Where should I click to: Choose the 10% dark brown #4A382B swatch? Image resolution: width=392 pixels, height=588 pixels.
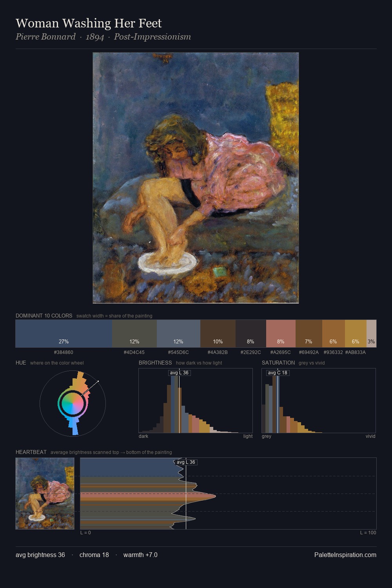pos(218,334)
